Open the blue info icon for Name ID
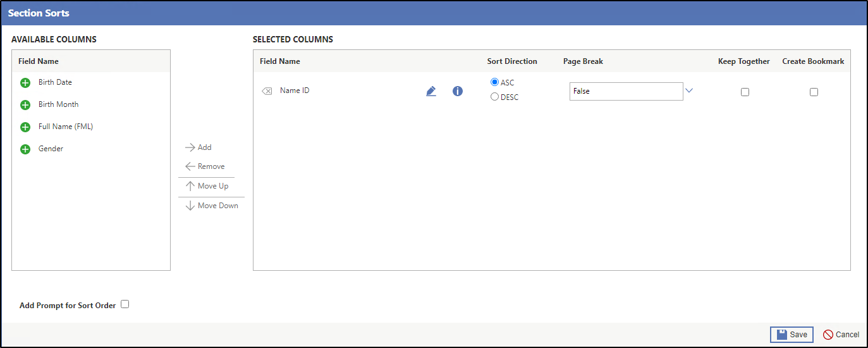This screenshot has height=348, width=868. point(458,91)
